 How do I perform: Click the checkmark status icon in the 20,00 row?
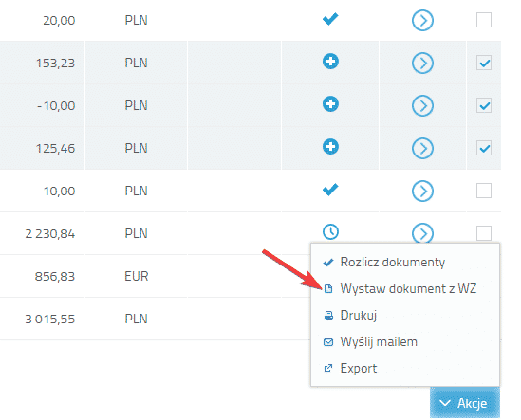pyautogui.click(x=330, y=19)
